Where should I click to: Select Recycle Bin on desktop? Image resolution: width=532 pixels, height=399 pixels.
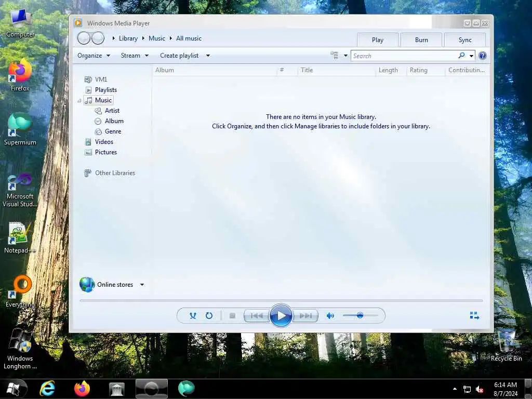[506, 345]
